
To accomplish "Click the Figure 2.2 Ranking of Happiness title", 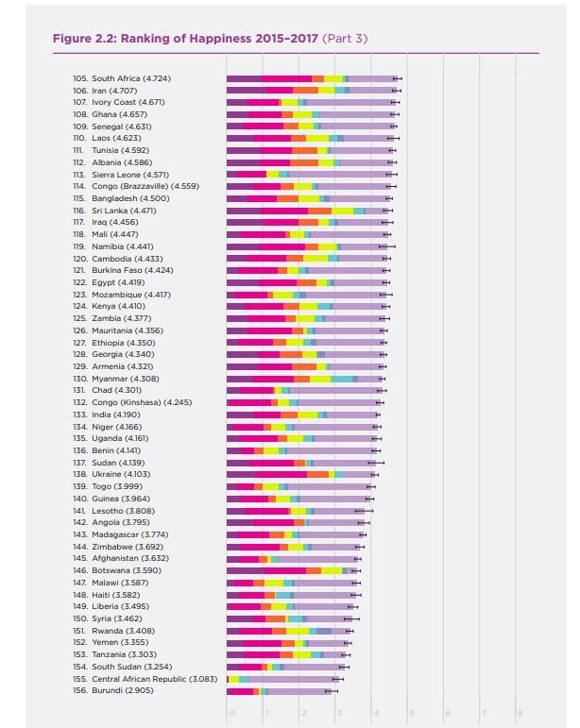I will pos(210,38).
